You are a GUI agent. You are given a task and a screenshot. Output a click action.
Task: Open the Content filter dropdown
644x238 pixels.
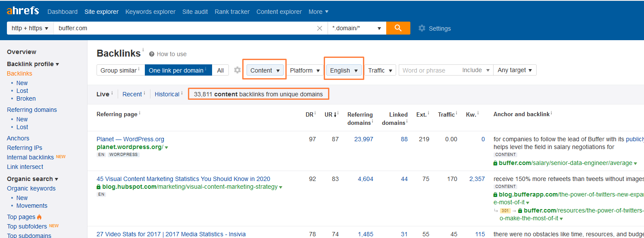pyautogui.click(x=265, y=70)
